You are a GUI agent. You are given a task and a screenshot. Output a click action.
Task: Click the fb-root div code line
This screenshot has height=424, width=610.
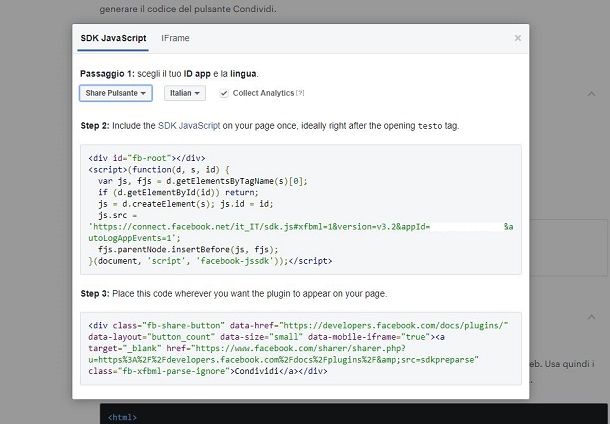point(147,158)
